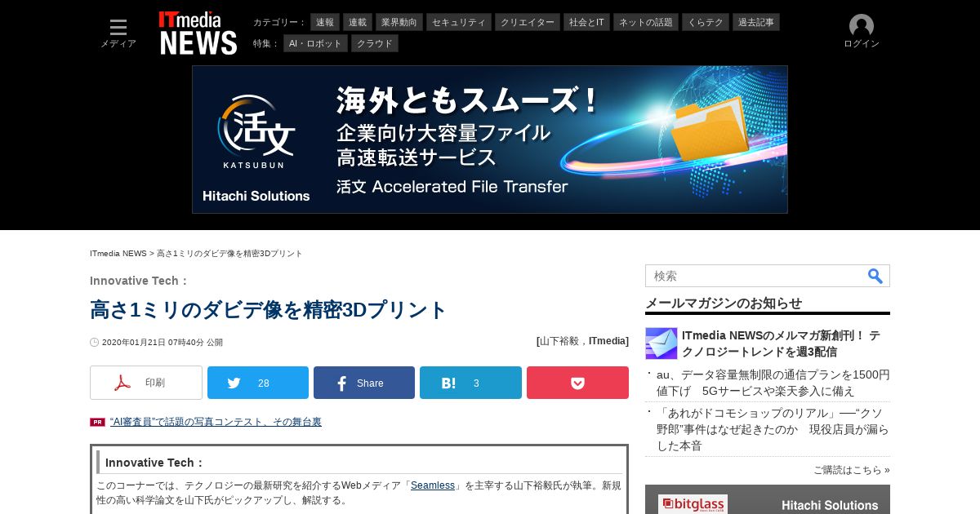This screenshot has height=514, width=980.
Task: Open the ネットの話題 category
Action: click(646, 22)
